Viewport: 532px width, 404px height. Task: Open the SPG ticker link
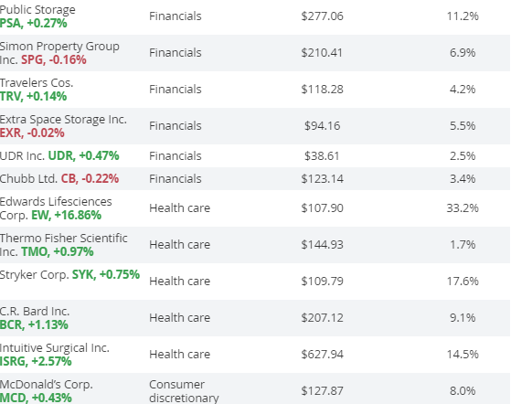[54, 59]
